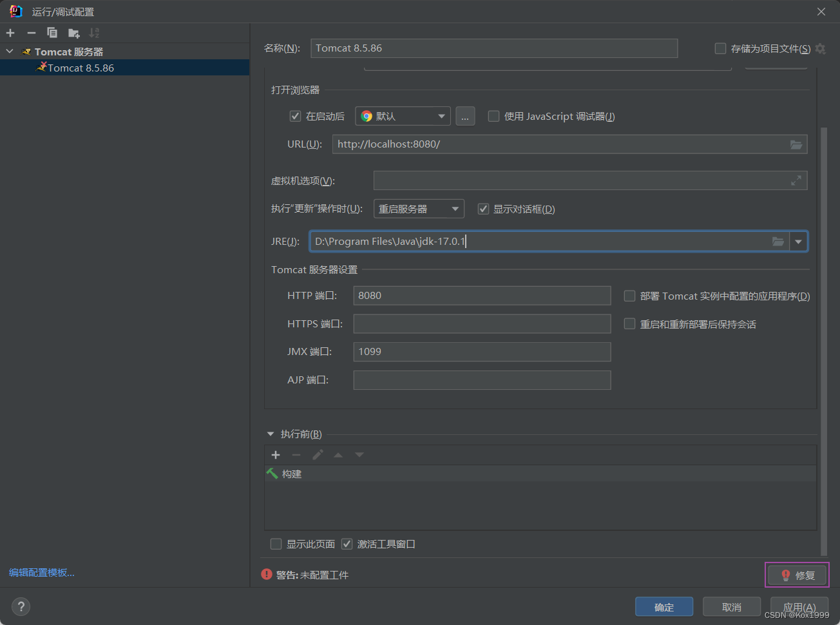Click the browser ellipsis button

coord(465,116)
